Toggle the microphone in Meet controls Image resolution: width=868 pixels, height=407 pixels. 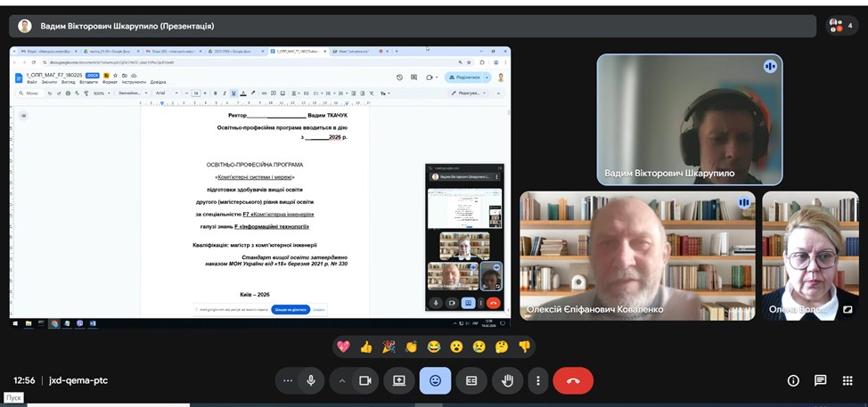(311, 380)
